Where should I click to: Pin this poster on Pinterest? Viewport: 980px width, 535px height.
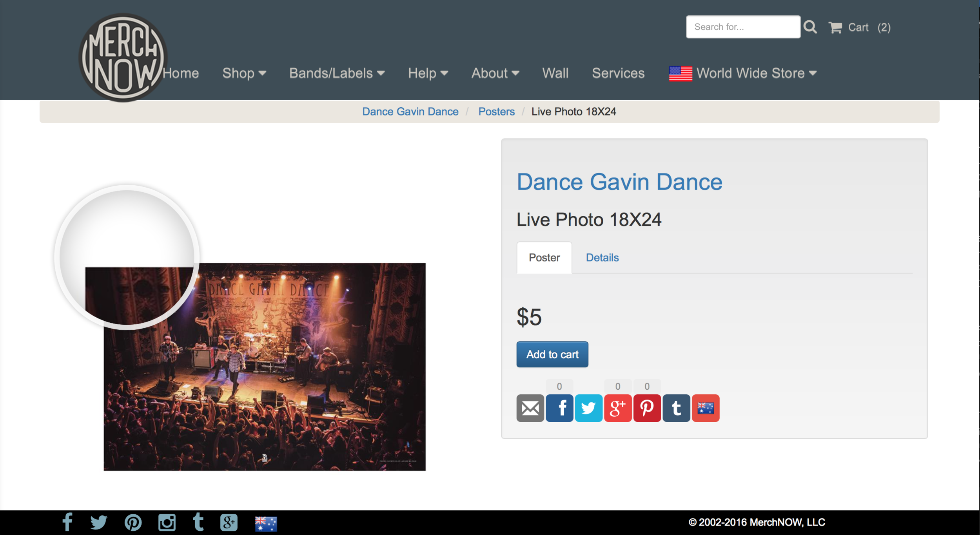coord(647,408)
